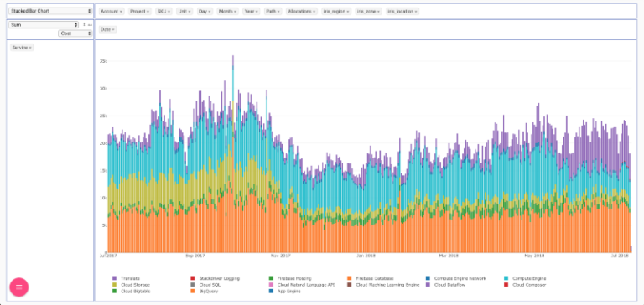This screenshot has width=644, height=305.
Task: Open the Stacked Bar Chart renderer dropdown
Action: (x=50, y=11)
